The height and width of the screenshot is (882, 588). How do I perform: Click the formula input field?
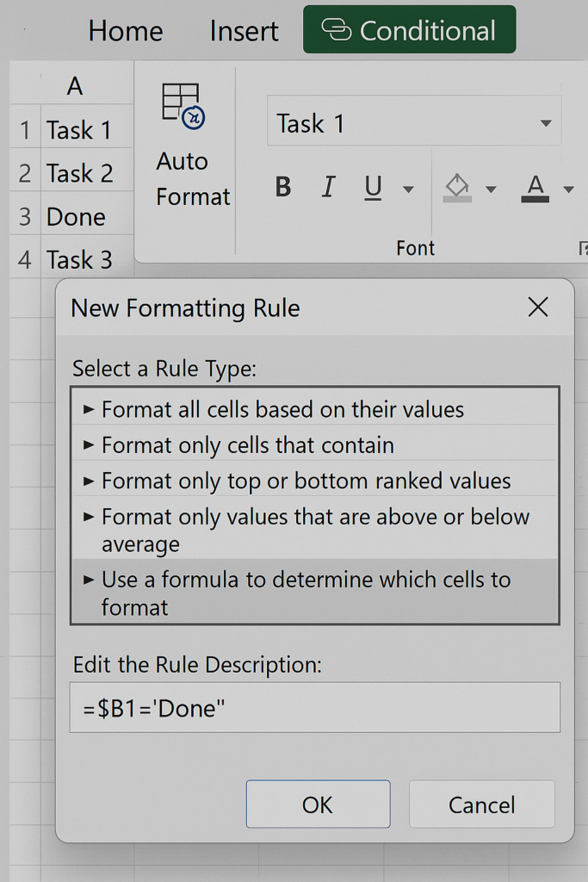[314, 707]
